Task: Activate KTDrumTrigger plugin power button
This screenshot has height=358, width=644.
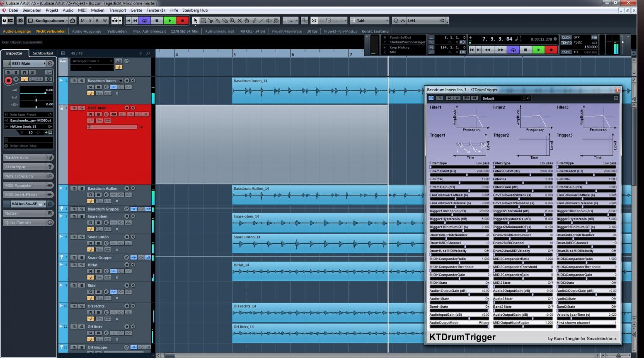Action: (431, 98)
